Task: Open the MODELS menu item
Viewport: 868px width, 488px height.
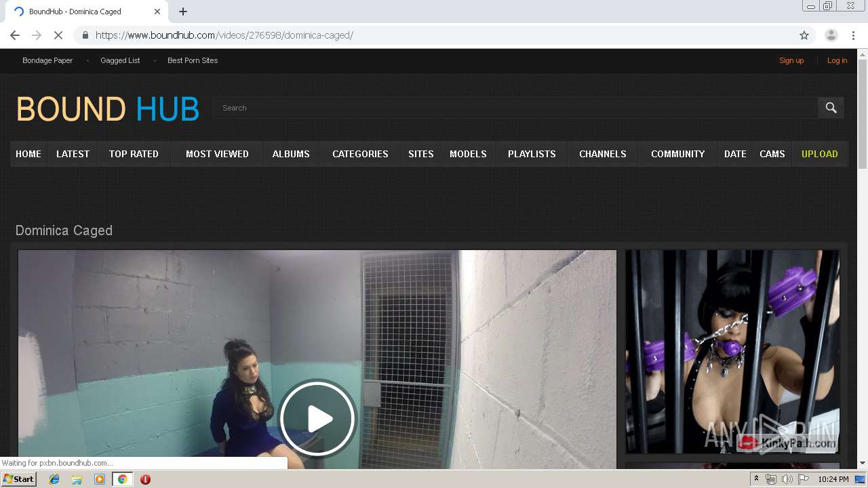Action: [468, 154]
